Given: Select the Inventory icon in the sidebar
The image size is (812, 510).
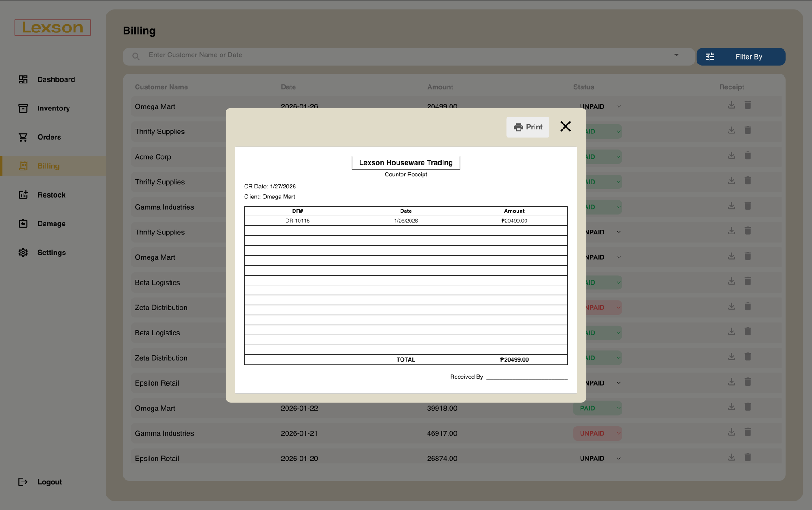Looking at the screenshot, I should (23, 108).
